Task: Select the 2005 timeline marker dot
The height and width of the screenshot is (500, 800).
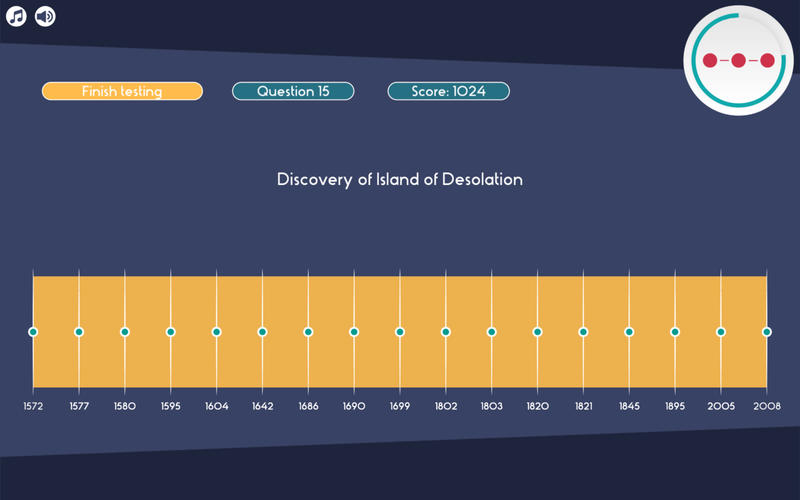Action: (x=721, y=332)
